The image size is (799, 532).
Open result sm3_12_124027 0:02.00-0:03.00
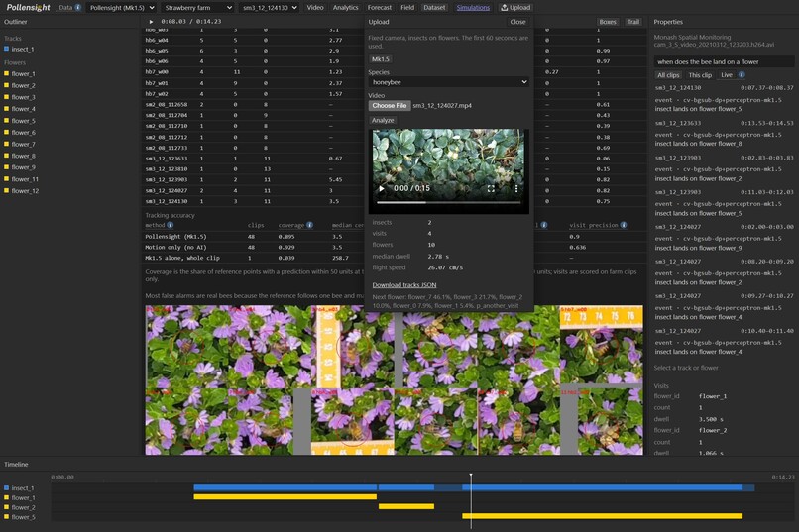(x=724, y=237)
